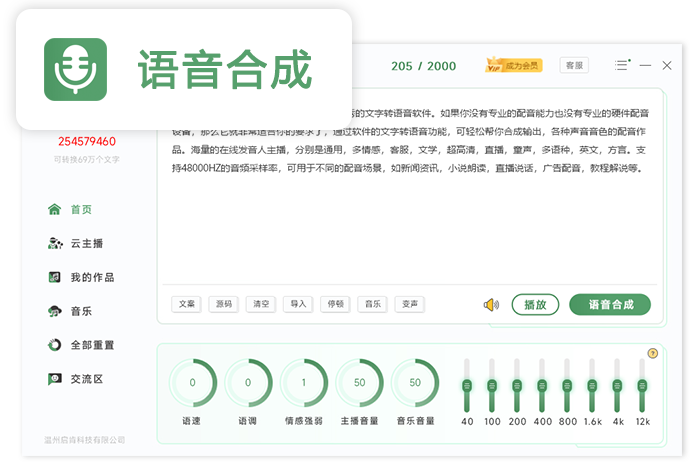Click the 源码 button
Screen dimensions: 698x464
223,304
